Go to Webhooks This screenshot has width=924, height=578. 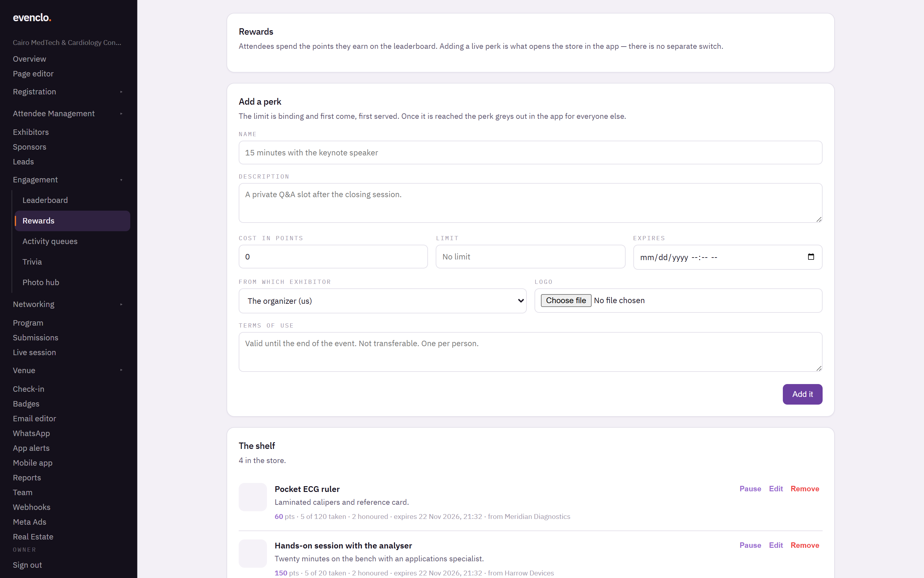32,507
